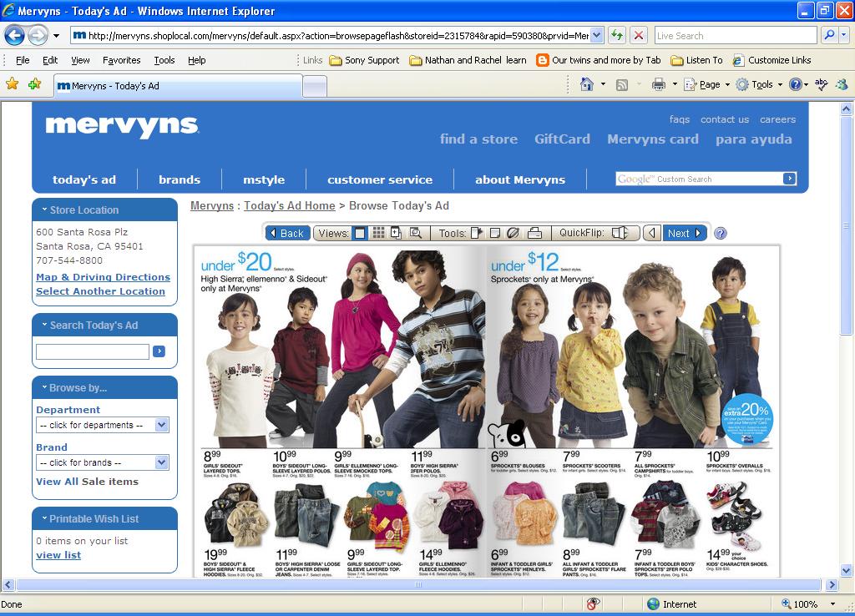Screen dimensions: 855x616
Task: Click in the Google Custom Search field
Action: (699, 179)
